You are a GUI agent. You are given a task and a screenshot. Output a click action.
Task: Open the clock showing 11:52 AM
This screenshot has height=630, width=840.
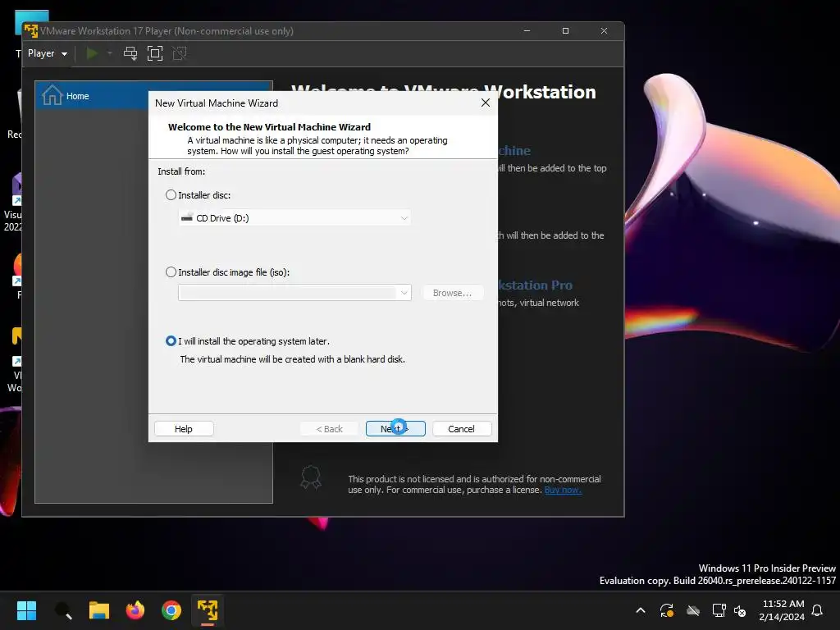point(782,610)
